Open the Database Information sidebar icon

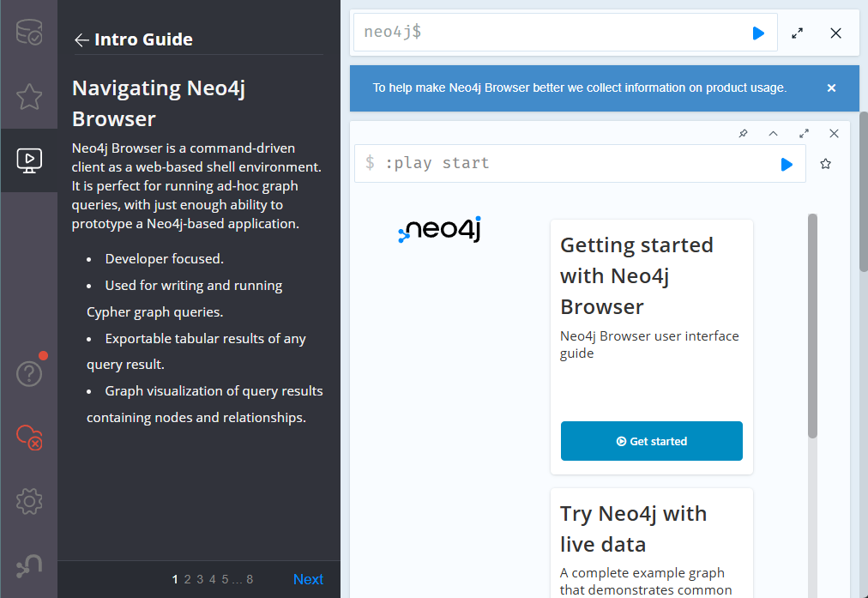[29, 33]
